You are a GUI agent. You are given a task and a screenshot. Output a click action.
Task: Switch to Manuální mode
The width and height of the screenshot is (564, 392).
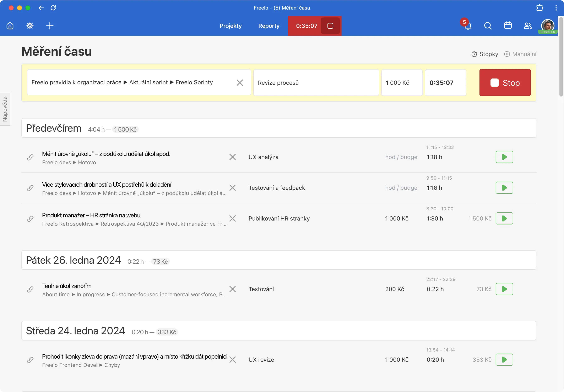[x=520, y=54]
